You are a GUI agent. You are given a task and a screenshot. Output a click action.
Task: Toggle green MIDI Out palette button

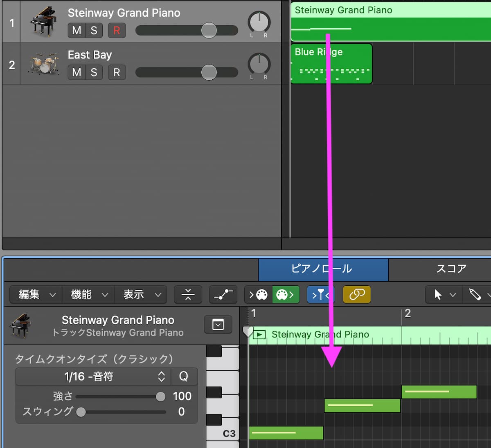(x=286, y=294)
